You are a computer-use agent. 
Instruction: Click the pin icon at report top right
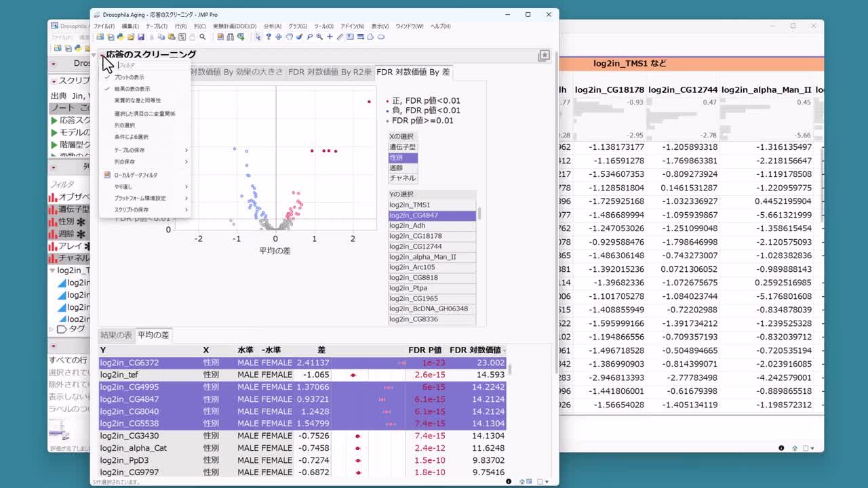tap(544, 56)
